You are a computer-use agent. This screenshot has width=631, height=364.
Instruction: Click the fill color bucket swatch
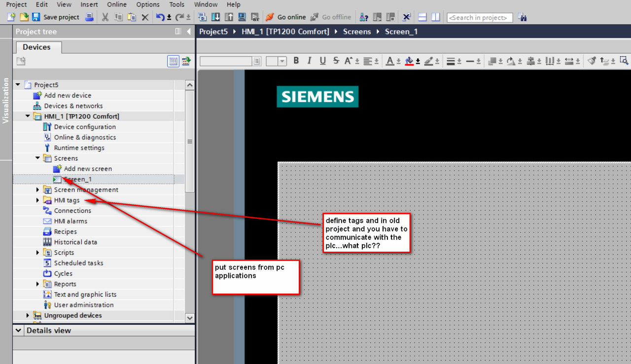pos(409,61)
